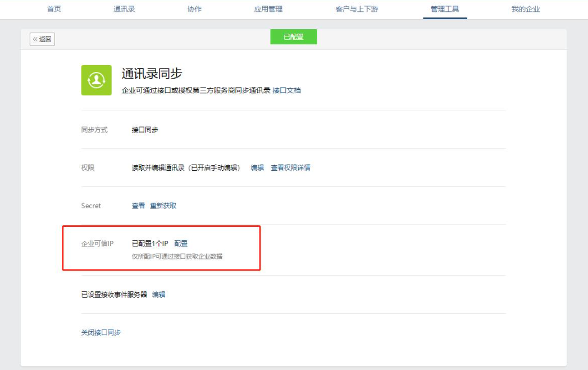Go to the 我的企业 tab
588x370 pixels.
pyautogui.click(x=526, y=10)
